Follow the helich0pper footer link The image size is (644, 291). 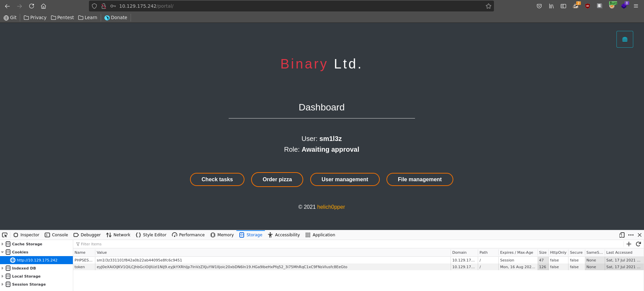(x=331, y=207)
